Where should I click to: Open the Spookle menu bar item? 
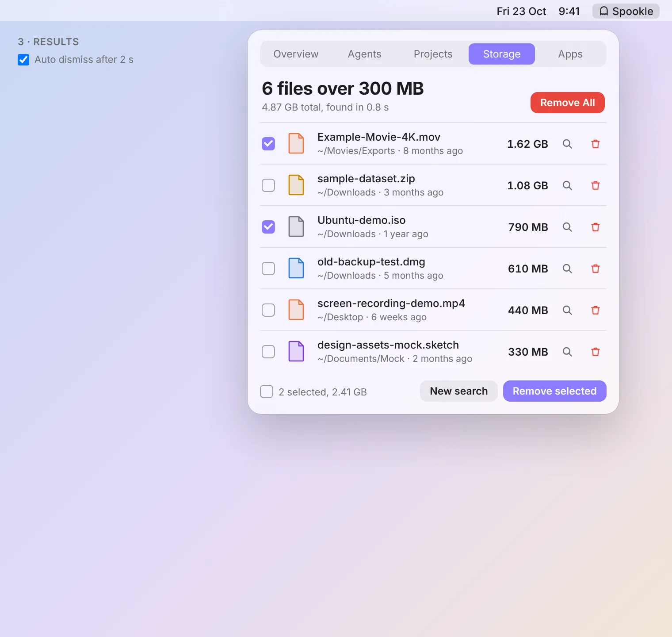(x=626, y=11)
